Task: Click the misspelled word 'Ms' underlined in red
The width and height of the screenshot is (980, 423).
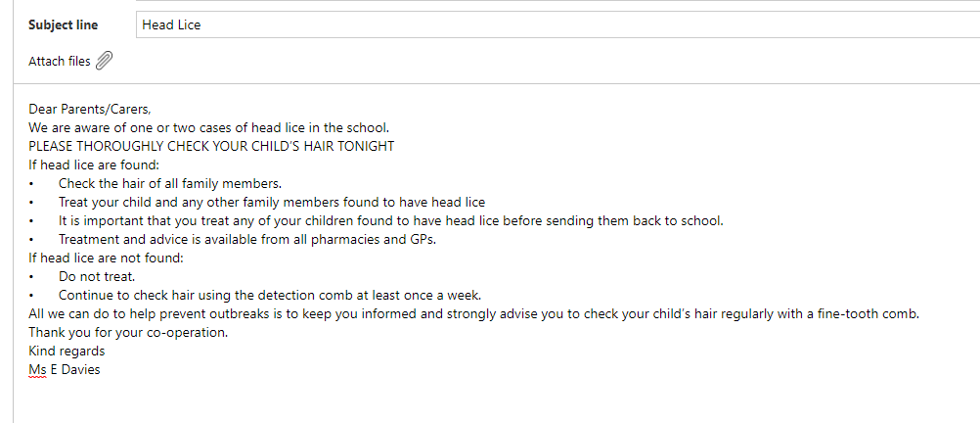Action: point(37,370)
